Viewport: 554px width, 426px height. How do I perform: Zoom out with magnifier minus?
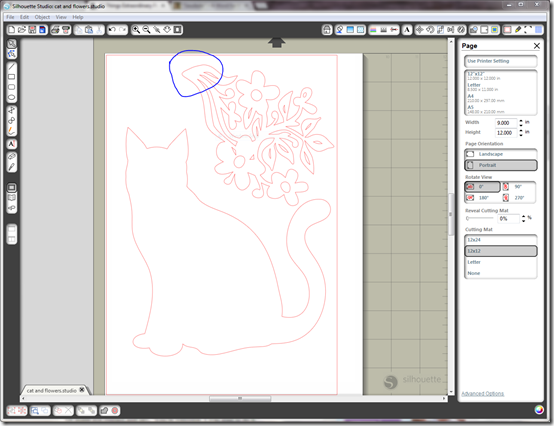click(x=146, y=30)
